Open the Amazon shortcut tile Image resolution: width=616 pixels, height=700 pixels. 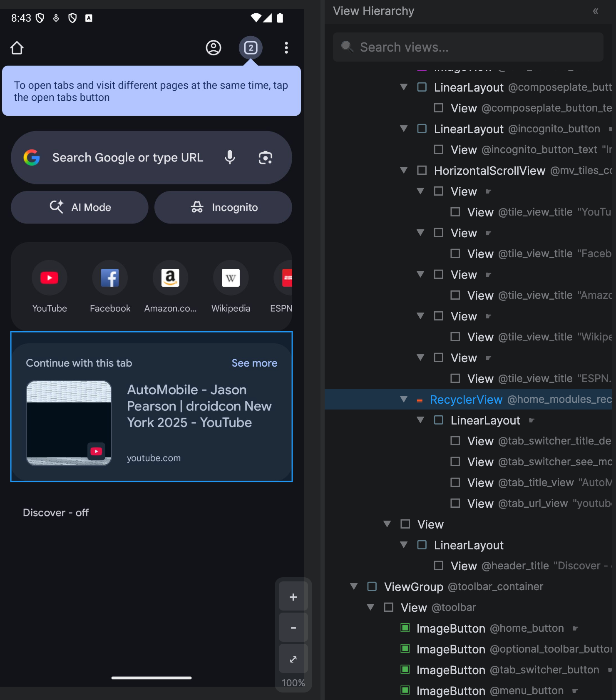pos(170,278)
